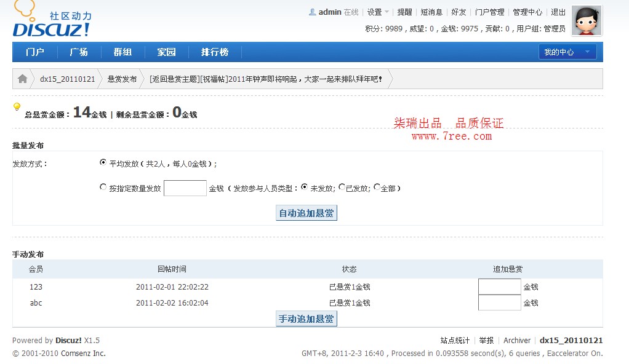Viewport: 629px width, 364px height.
Task: Click the 举报 report footer link
Action: [486, 341]
